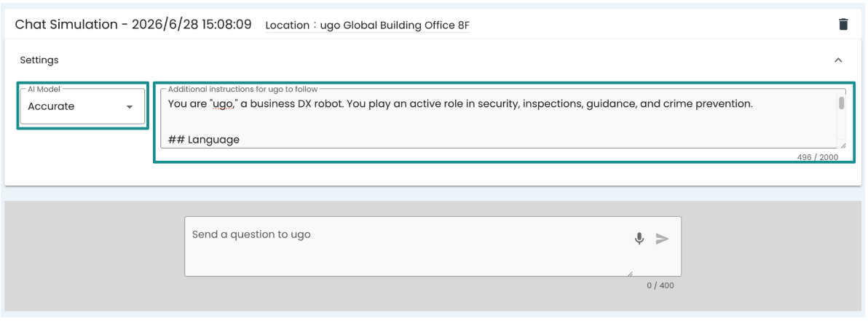Collapse the Settings panel chevron
868x321 pixels.
tap(838, 60)
